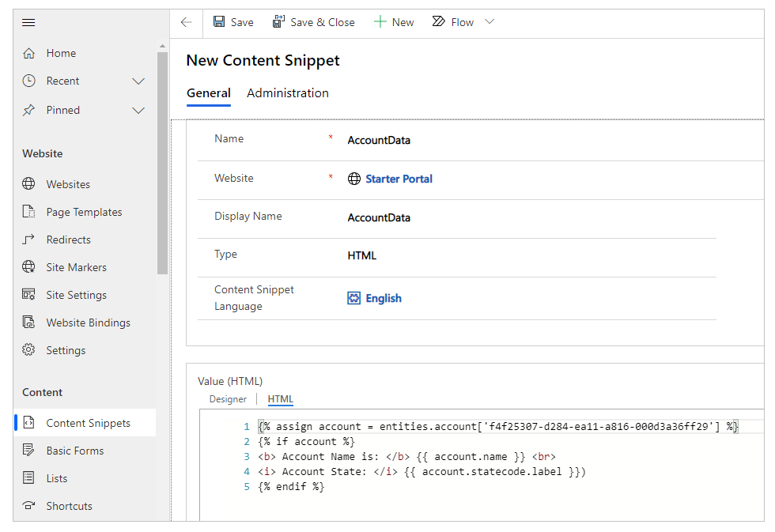
Task: Expand the Recent items list
Action: (138, 81)
